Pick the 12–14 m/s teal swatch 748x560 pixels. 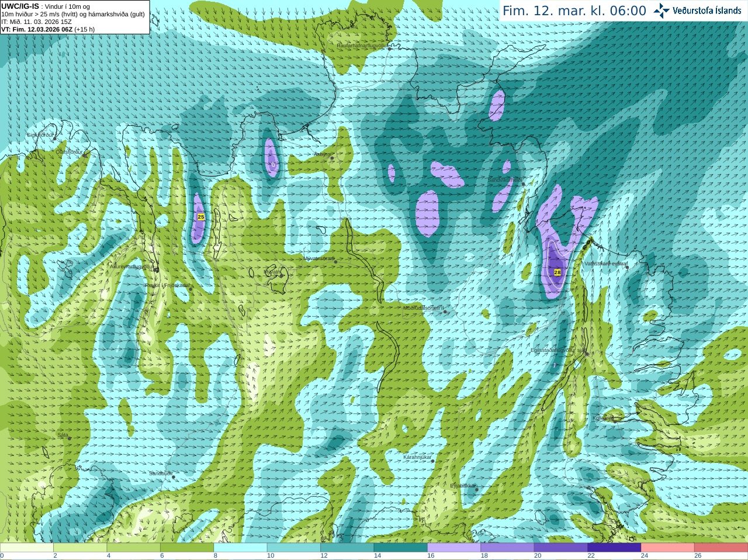(347, 548)
